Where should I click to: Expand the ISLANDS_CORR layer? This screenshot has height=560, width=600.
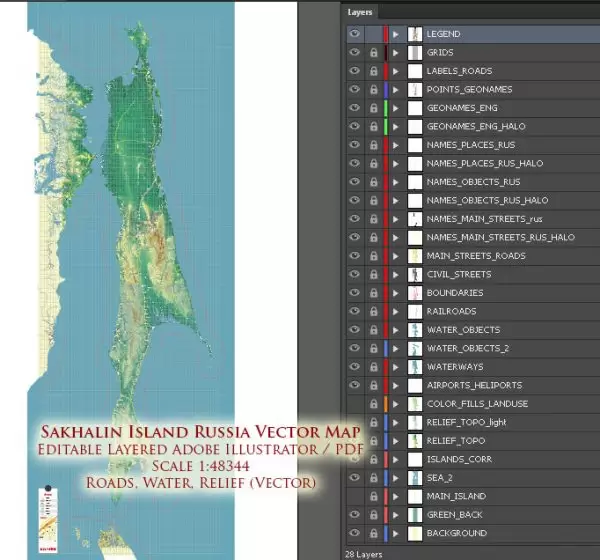(x=396, y=459)
